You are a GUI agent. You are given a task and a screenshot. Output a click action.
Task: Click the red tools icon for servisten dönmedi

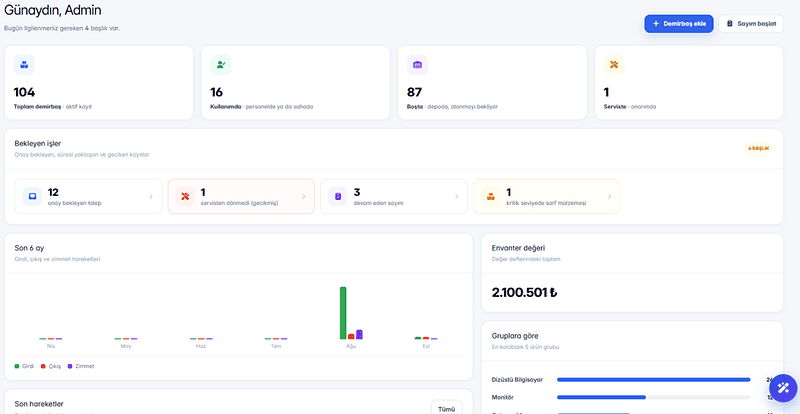coord(185,196)
